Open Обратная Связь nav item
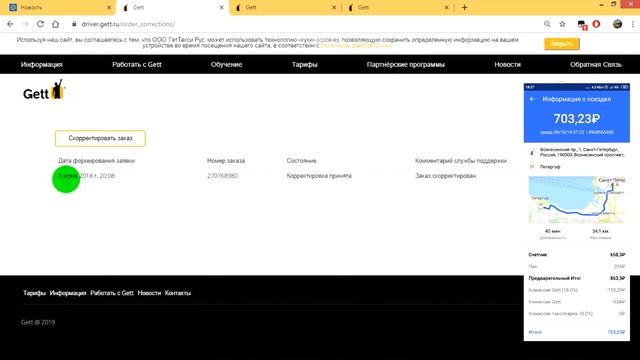 (596, 64)
